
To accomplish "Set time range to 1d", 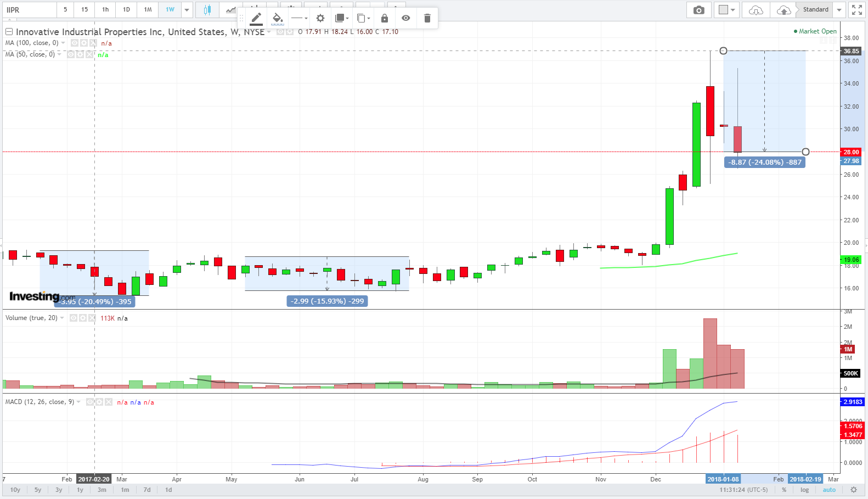I will (x=168, y=490).
